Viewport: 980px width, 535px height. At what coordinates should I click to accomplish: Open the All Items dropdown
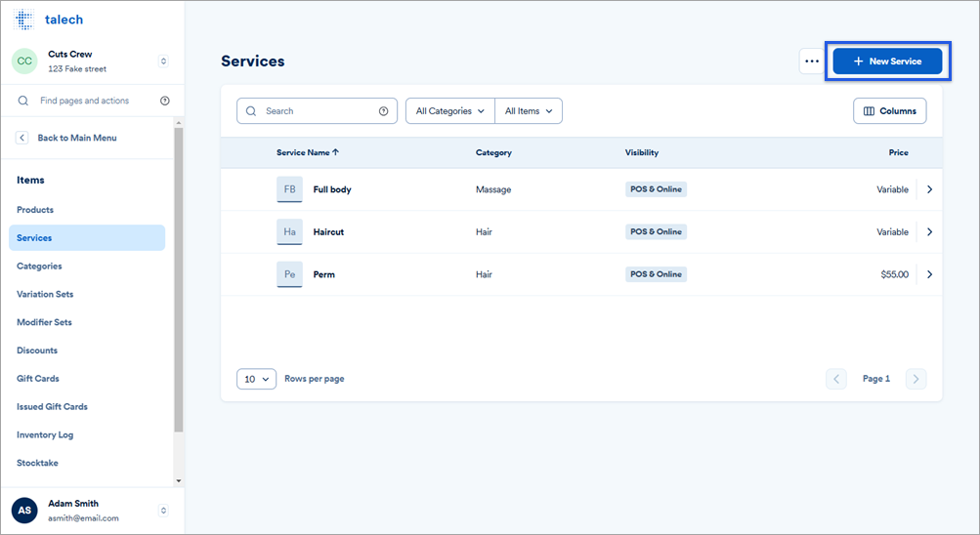[x=529, y=111]
